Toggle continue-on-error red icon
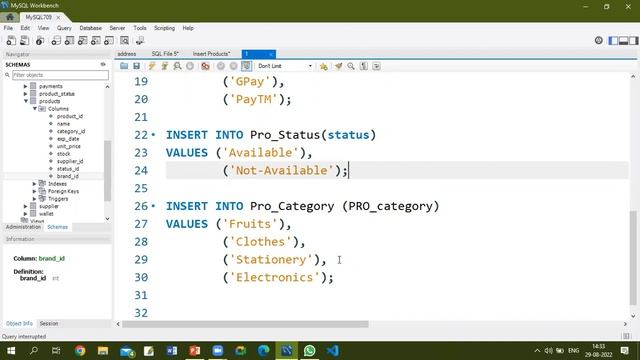The height and width of the screenshot is (360, 640). click(x=205, y=66)
